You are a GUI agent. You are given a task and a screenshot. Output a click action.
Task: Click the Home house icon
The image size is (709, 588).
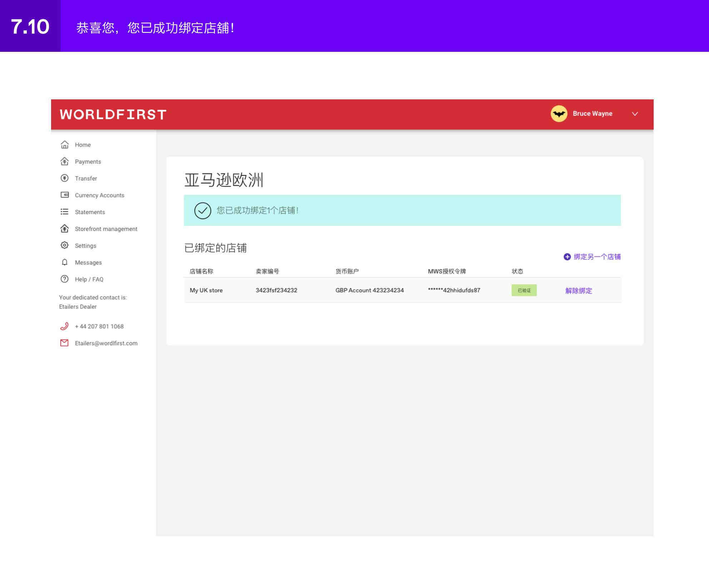click(x=64, y=144)
